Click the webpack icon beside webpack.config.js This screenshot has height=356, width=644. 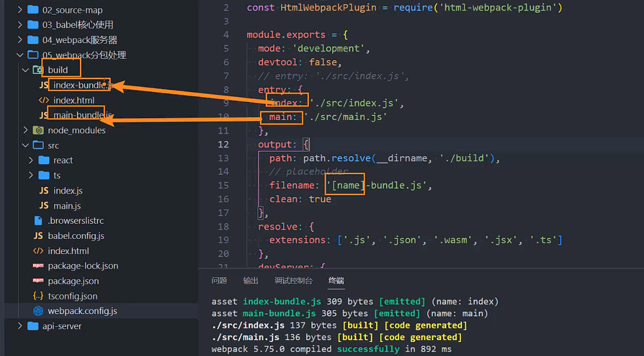(x=38, y=311)
